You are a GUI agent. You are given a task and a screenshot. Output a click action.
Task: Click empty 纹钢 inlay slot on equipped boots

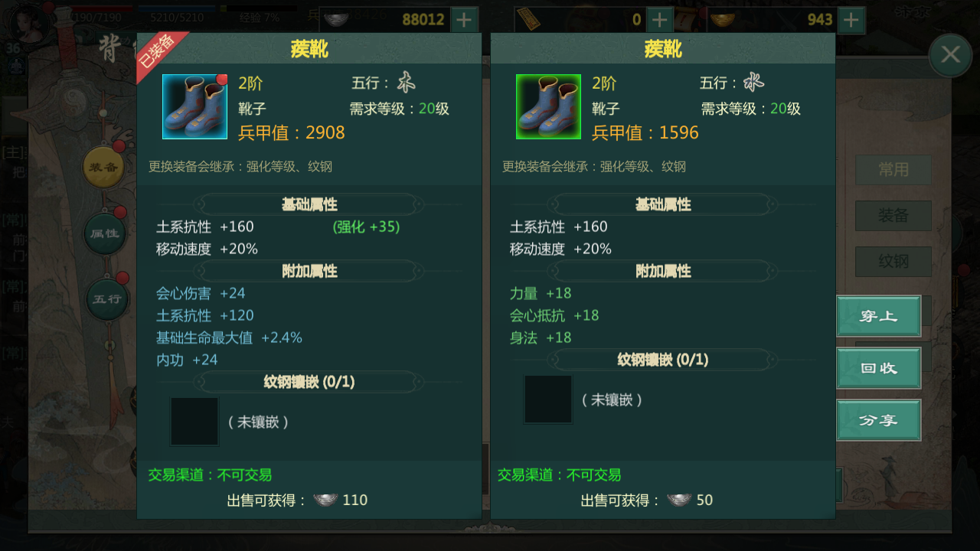pyautogui.click(x=194, y=421)
